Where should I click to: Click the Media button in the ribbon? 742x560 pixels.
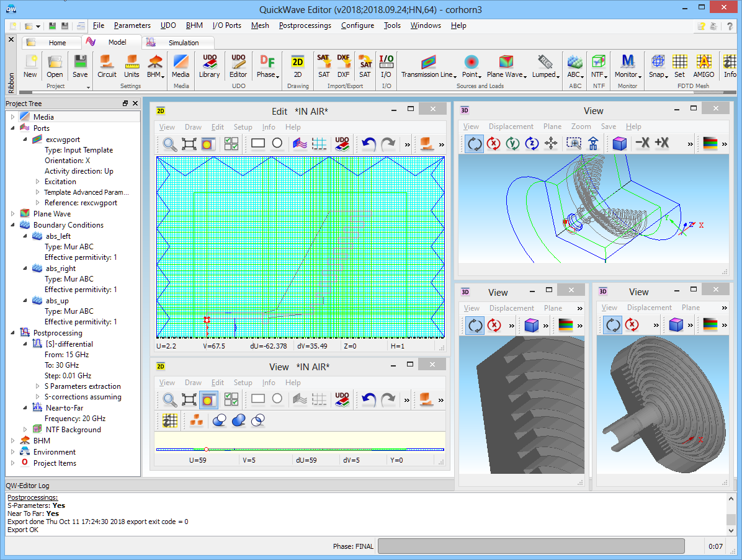[x=181, y=66]
